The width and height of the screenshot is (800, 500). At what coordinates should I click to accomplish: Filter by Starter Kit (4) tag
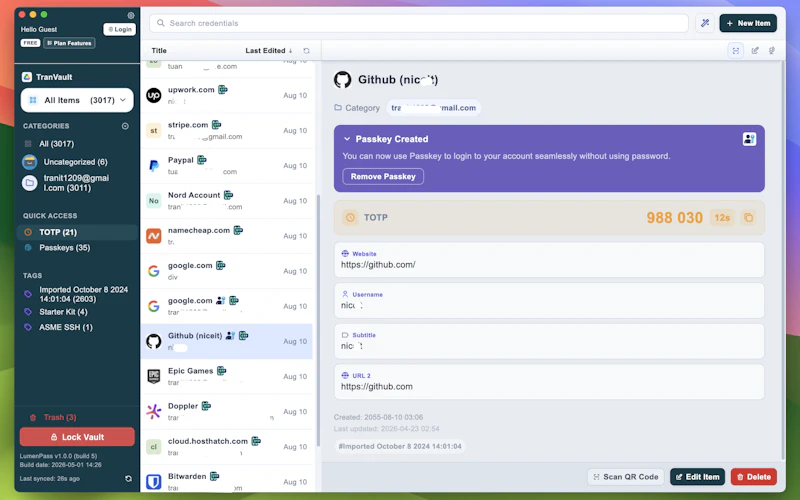point(63,312)
